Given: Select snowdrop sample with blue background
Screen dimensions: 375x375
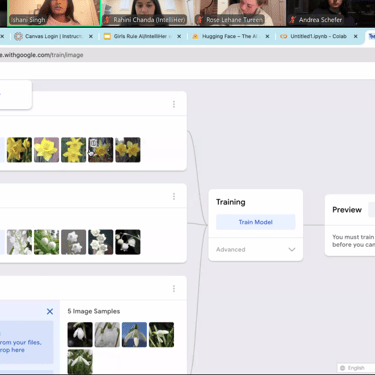Looking at the screenshot, I should (x=134, y=334).
